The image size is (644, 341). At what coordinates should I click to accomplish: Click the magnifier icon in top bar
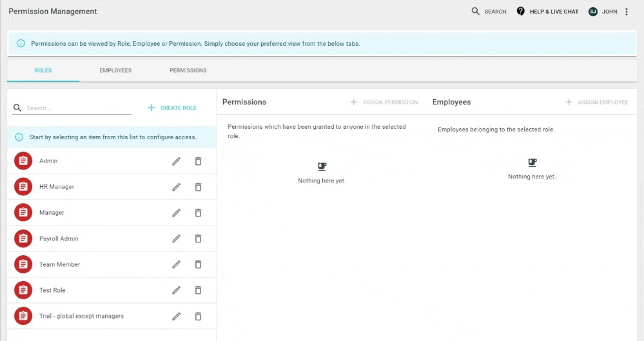pyautogui.click(x=475, y=11)
